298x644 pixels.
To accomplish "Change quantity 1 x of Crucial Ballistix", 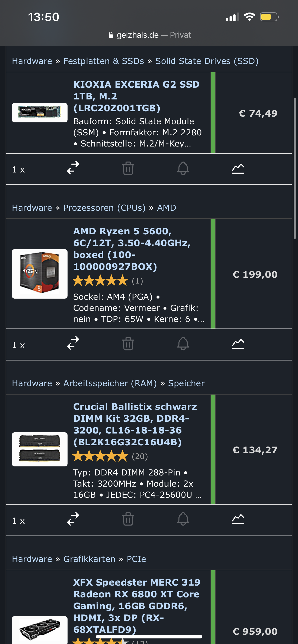I will pyautogui.click(x=19, y=521).
